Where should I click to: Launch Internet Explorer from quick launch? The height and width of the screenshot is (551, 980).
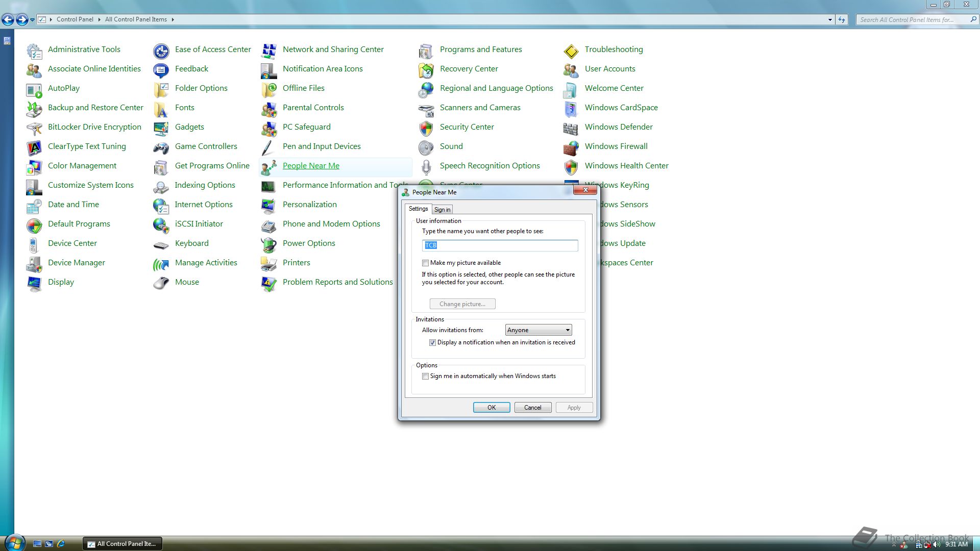[x=61, y=544]
